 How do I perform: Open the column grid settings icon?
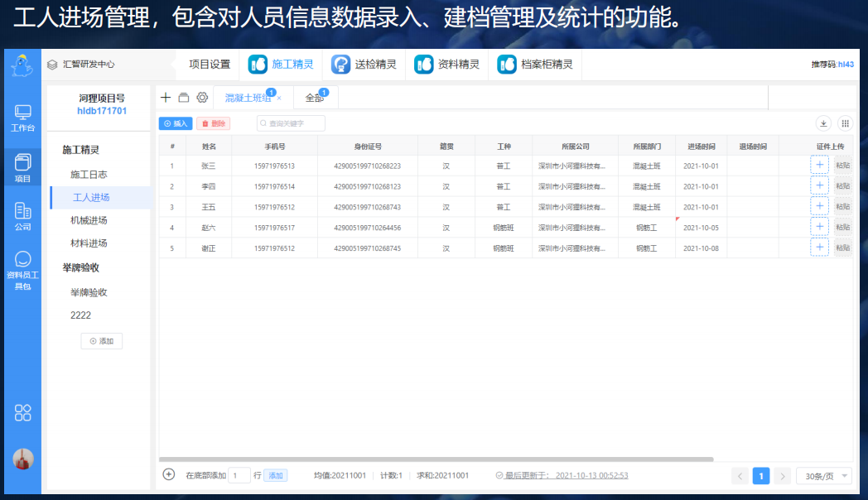845,123
